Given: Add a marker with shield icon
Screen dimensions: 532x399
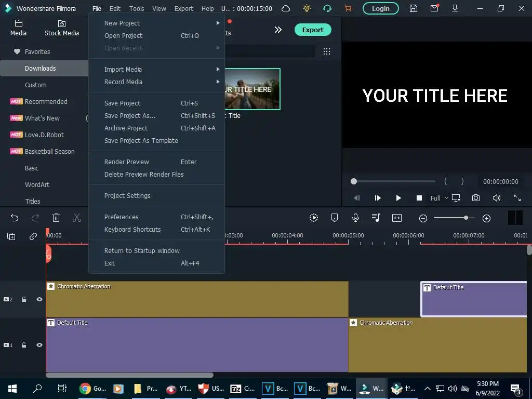Looking at the screenshot, I should pyautogui.click(x=335, y=218).
